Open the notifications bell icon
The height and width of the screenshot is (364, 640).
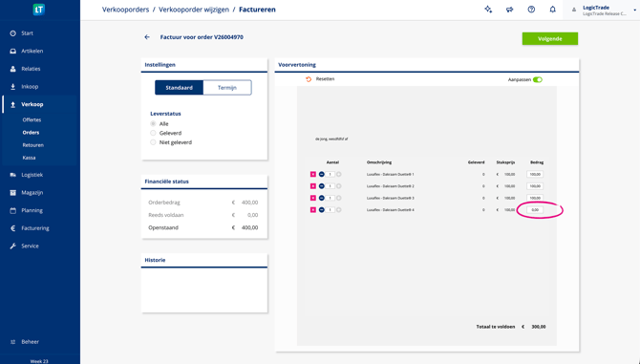pos(553,10)
